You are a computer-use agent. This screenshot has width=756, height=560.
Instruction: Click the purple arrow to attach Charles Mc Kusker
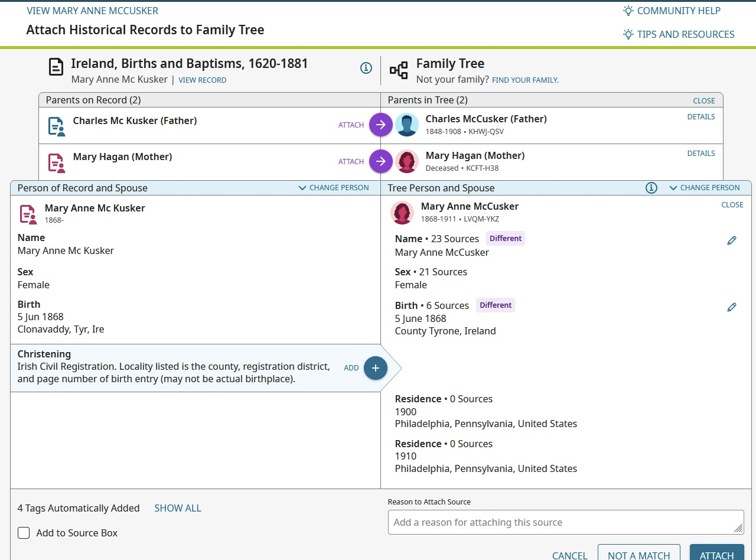(381, 125)
